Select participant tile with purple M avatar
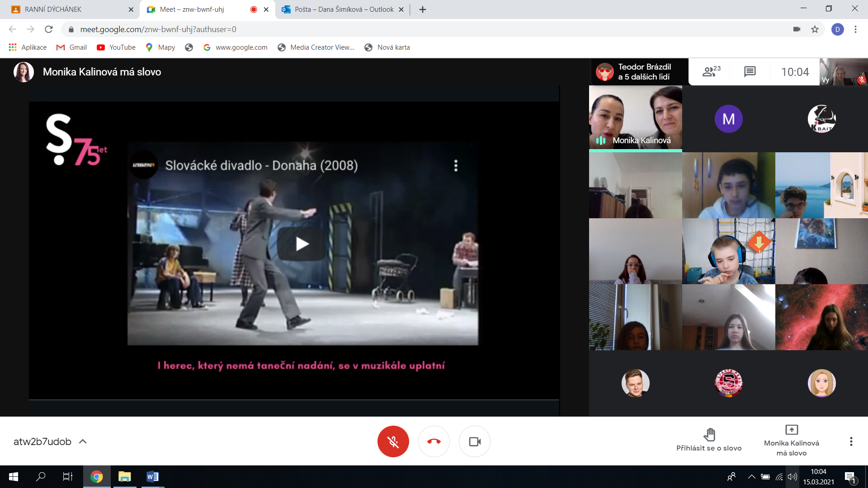This screenshot has height=488, width=868. tap(728, 118)
